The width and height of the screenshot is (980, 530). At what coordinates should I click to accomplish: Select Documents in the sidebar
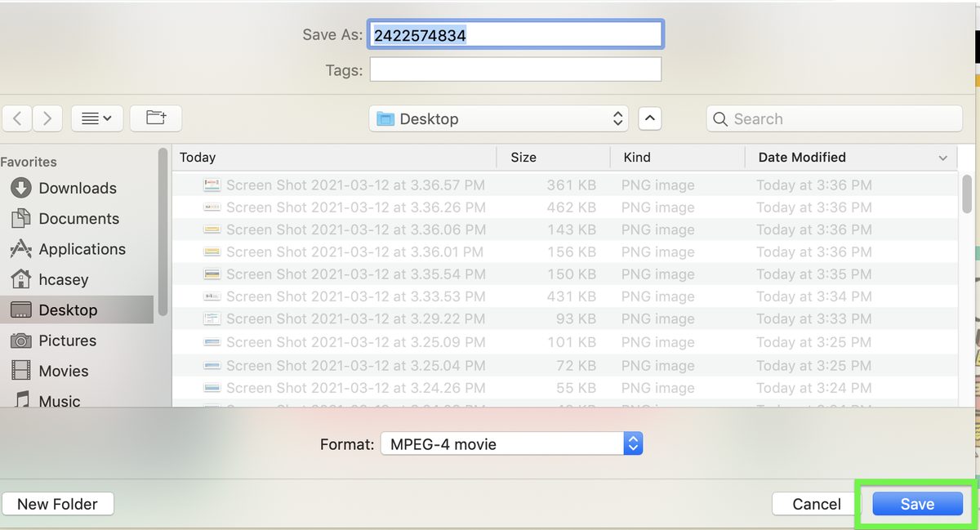pyautogui.click(x=78, y=219)
